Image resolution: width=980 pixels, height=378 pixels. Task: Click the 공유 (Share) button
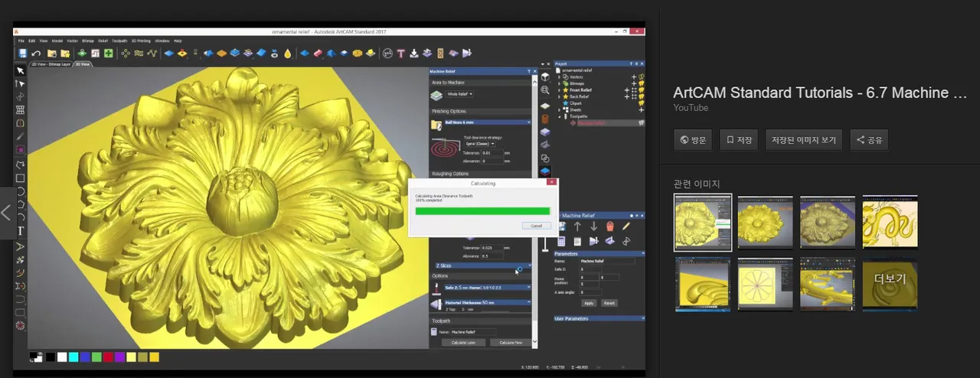869,140
